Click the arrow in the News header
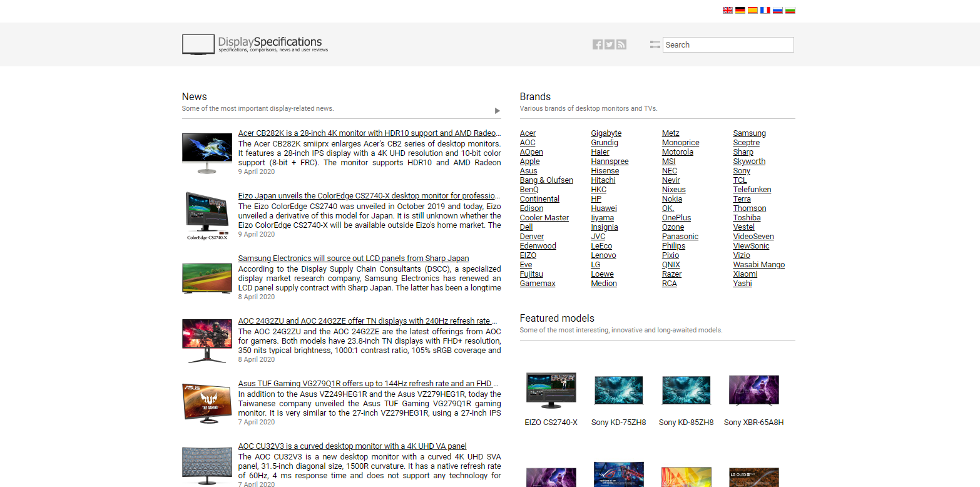This screenshot has height=487, width=980. 498,111
